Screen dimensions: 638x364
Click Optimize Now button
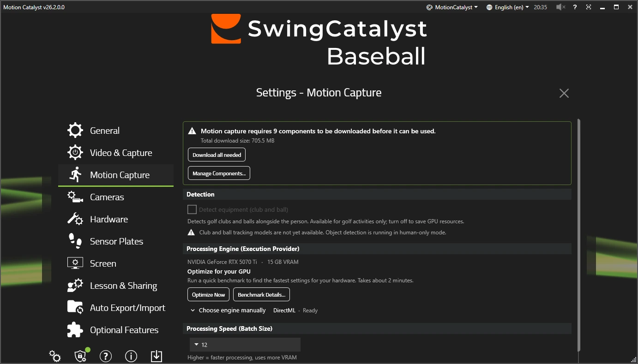click(209, 294)
